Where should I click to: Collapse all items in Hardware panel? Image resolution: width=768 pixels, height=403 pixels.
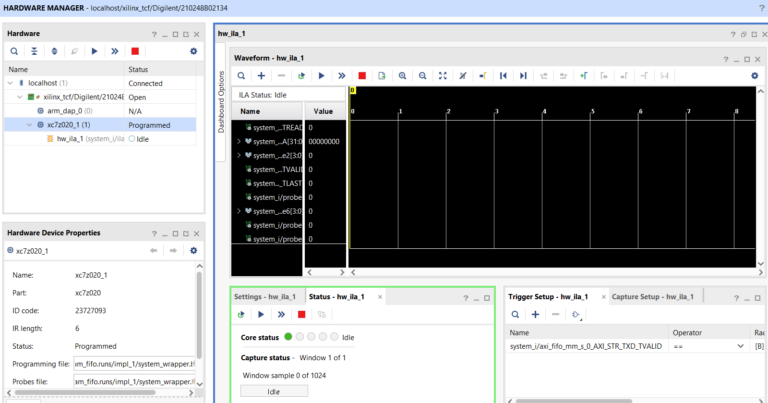pyautogui.click(x=34, y=51)
